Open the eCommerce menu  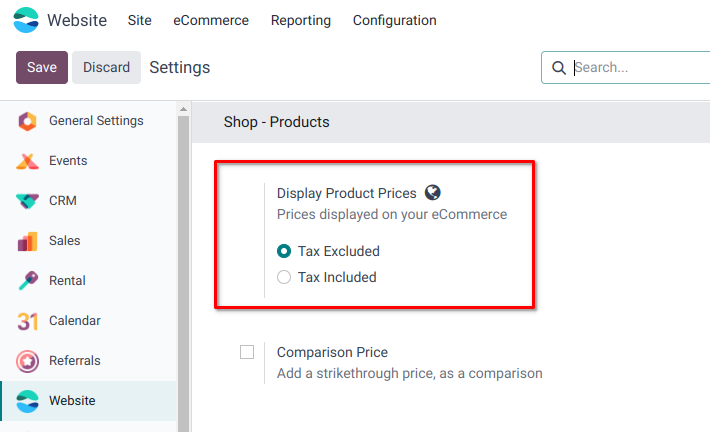(211, 20)
